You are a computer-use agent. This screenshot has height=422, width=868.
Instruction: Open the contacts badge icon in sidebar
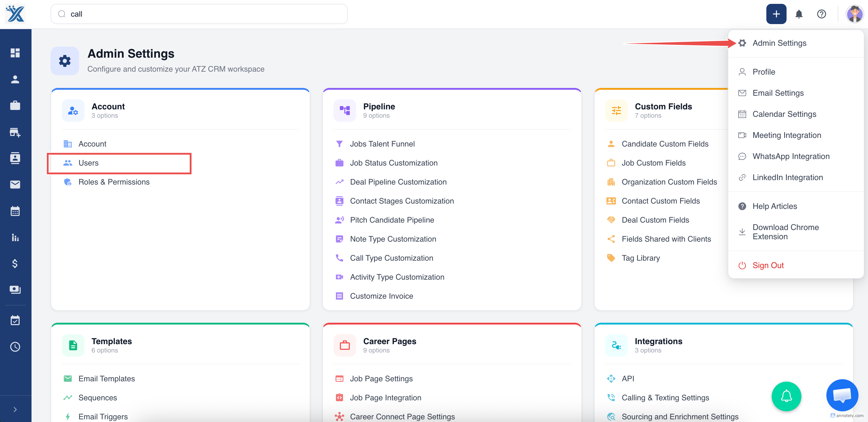click(15, 158)
